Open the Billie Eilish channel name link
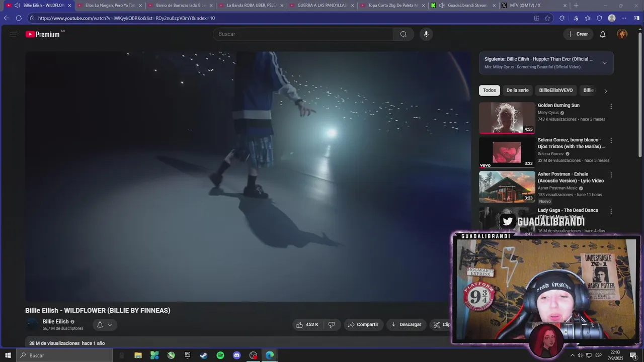The height and width of the screenshot is (362, 644). (55, 322)
